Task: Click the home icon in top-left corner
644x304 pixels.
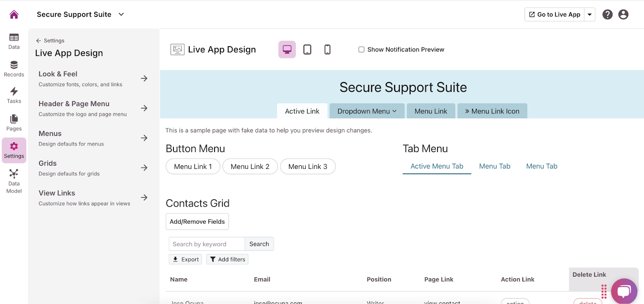Action: (14, 14)
